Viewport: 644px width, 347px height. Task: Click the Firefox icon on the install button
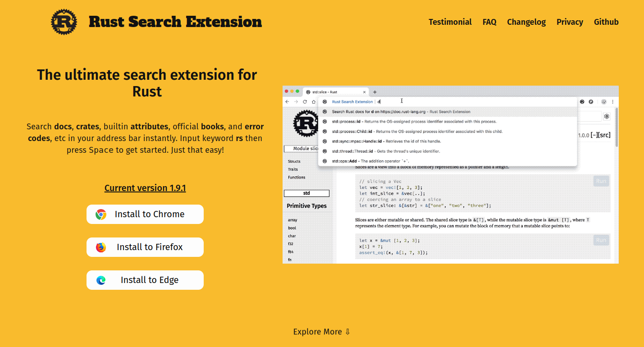point(101,247)
